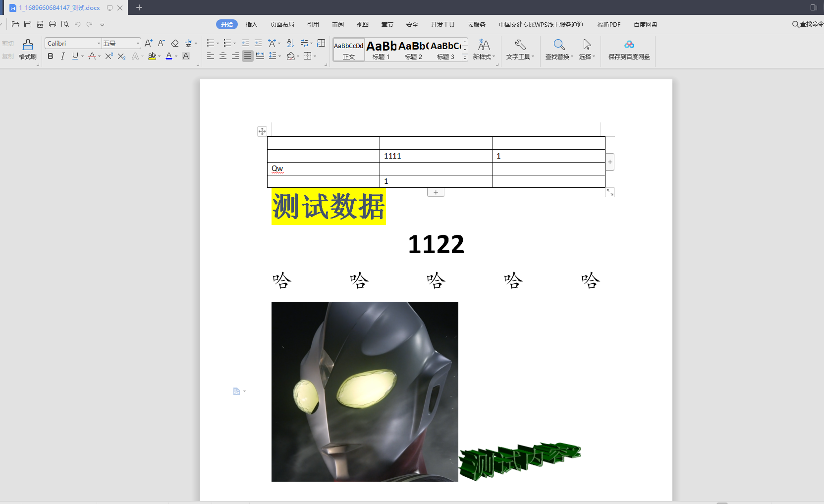Increase font size with A+ icon
The height and width of the screenshot is (504, 824).
149,43
